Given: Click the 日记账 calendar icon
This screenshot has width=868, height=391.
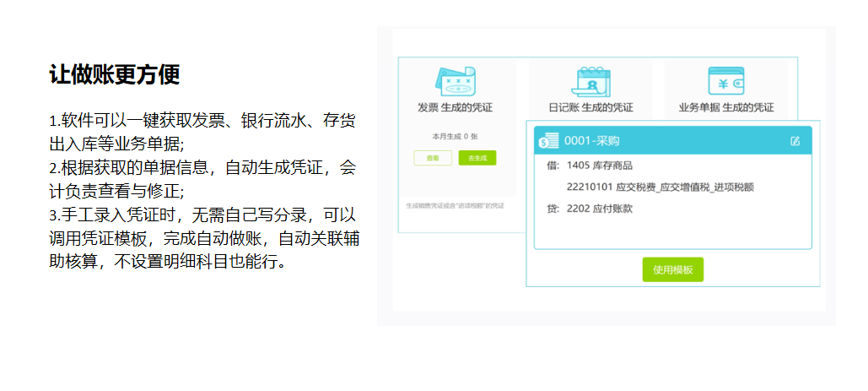Looking at the screenshot, I should pos(593,82).
